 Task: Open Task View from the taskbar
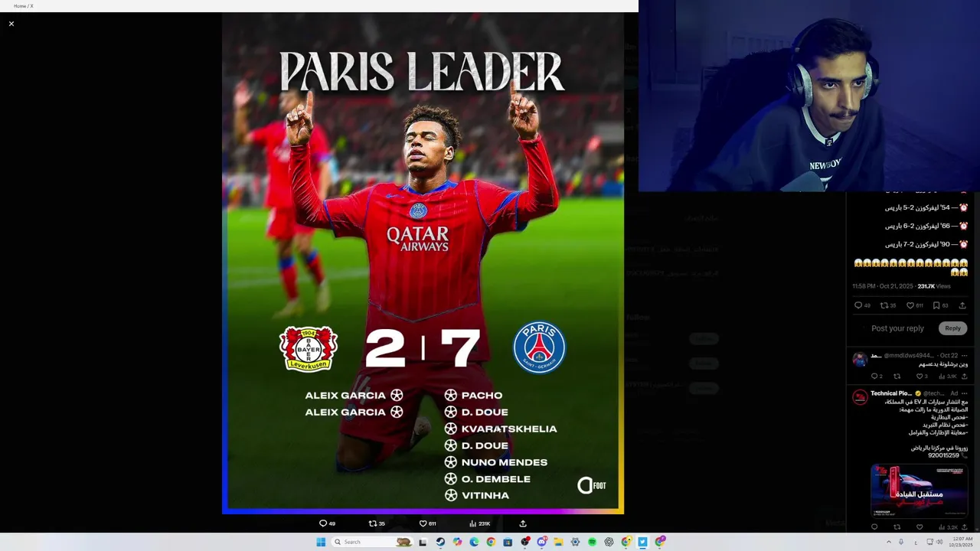(x=422, y=542)
